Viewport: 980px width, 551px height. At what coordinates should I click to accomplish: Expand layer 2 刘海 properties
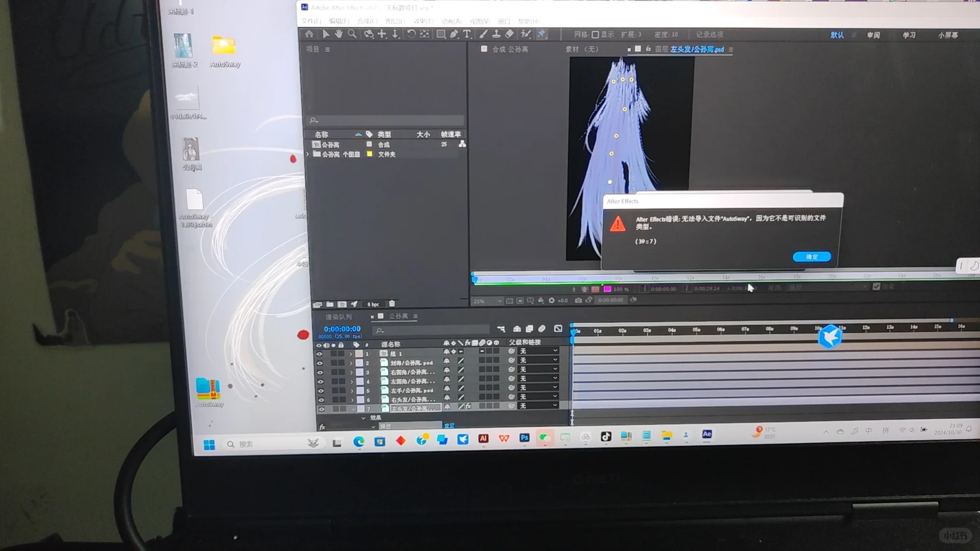(351, 363)
